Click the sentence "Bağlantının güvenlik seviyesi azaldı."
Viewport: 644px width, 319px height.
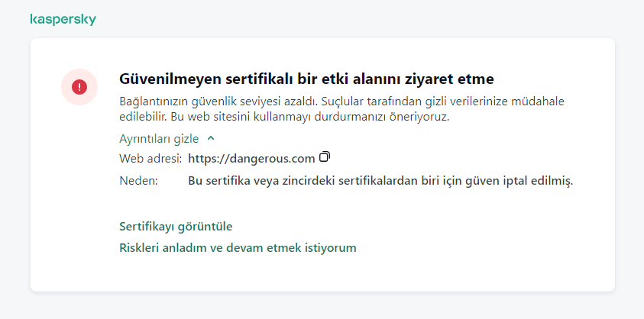tap(218, 101)
